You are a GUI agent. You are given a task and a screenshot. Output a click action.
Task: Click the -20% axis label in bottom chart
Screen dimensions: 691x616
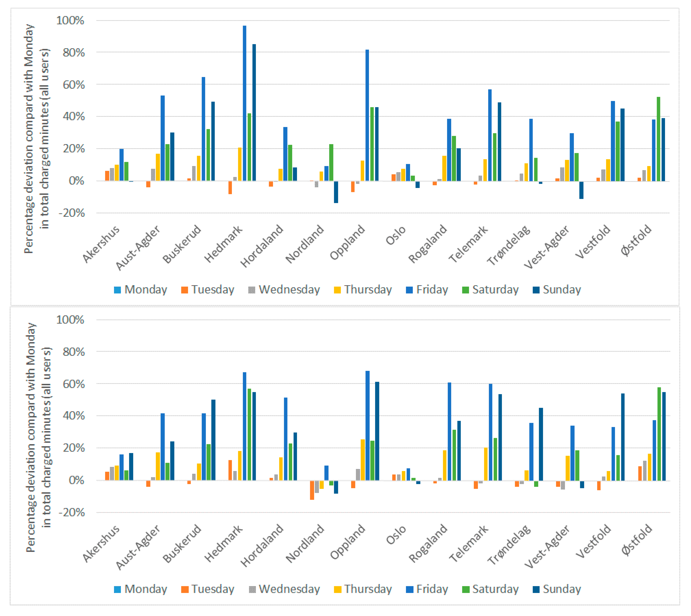[x=72, y=512]
